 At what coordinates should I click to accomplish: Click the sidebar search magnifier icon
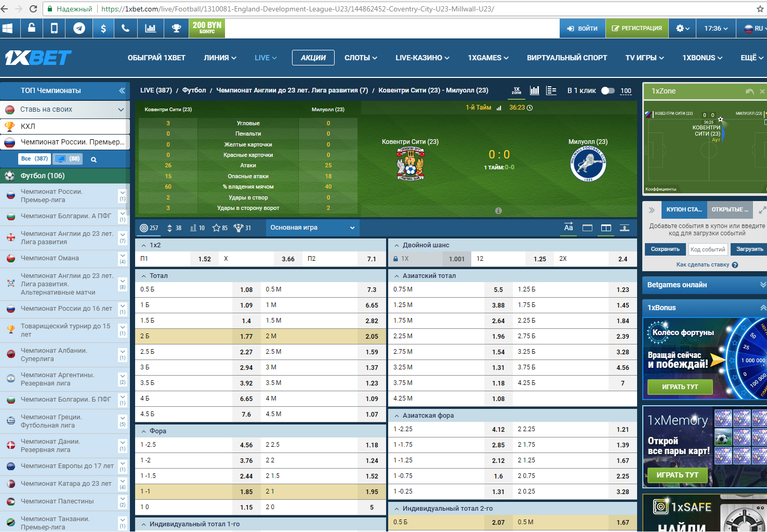click(94, 159)
